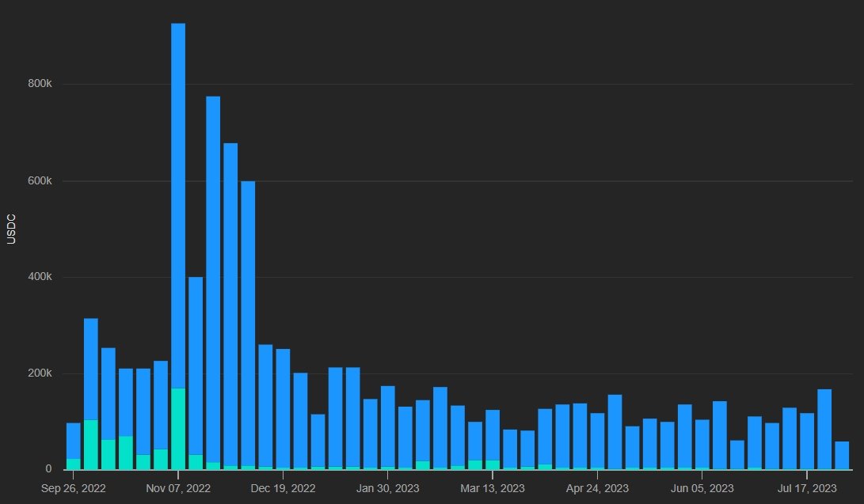This screenshot has height=504, width=864.
Task: Click the 'USDC' y-axis title
Action: point(11,229)
